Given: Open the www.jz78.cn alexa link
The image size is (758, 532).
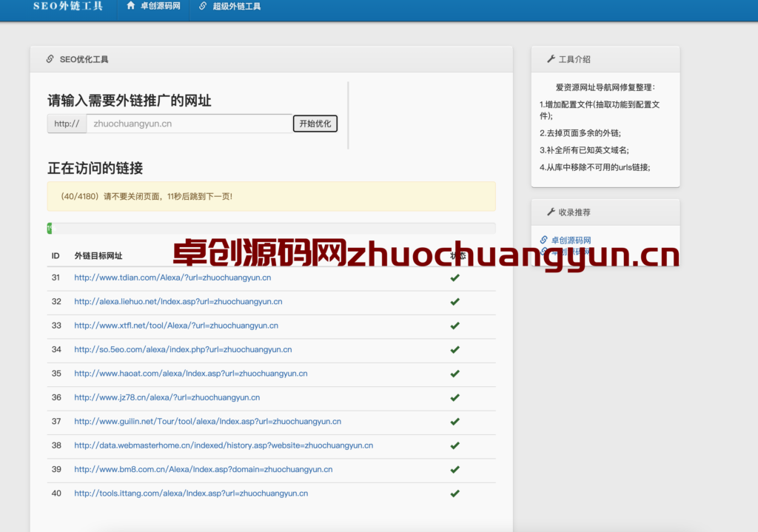Looking at the screenshot, I should [x=167, y=397].
